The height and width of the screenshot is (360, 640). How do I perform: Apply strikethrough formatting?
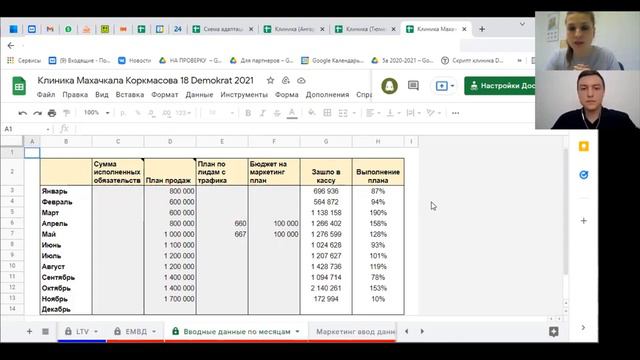(277, 113)
